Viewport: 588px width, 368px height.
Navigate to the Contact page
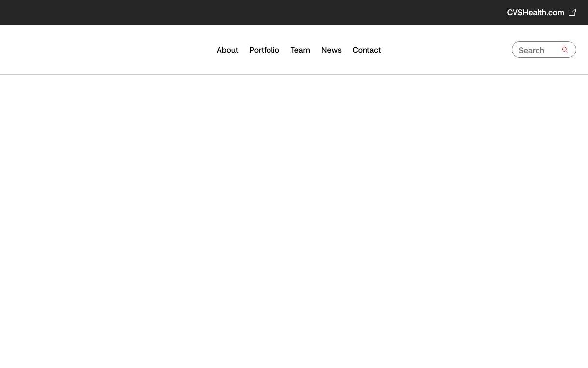click(367, 50)
